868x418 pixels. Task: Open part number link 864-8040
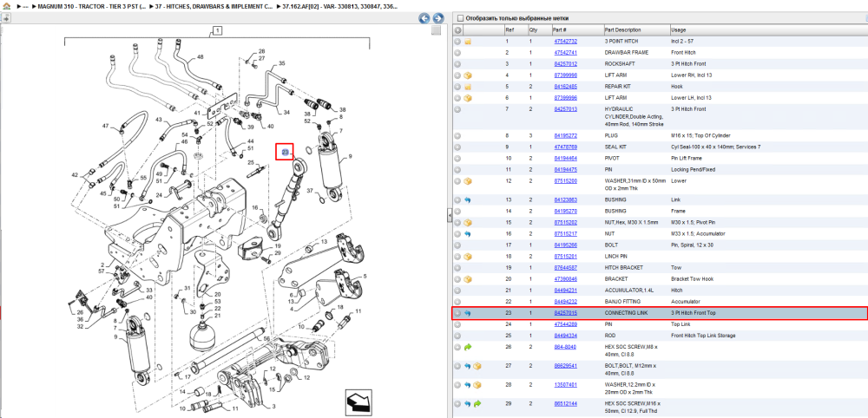pyautogui.click(x=563, y=347)
